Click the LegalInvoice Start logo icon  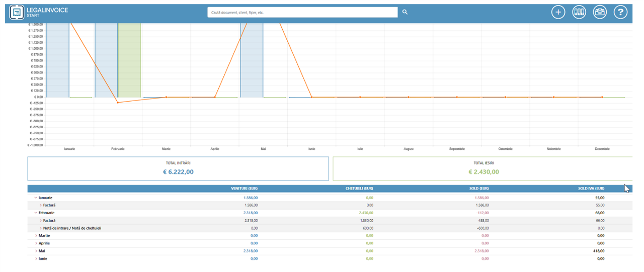(18, 12)
